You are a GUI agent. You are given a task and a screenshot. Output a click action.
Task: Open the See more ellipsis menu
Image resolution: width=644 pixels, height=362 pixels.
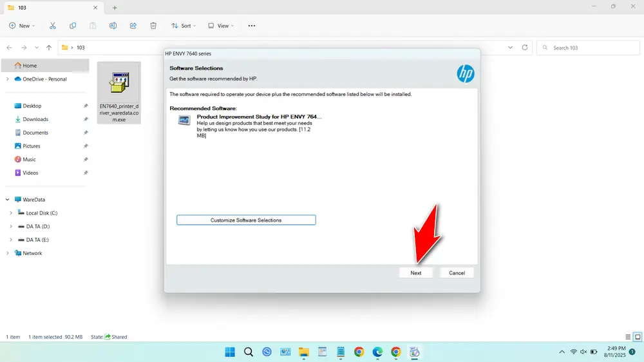point(252,26)
